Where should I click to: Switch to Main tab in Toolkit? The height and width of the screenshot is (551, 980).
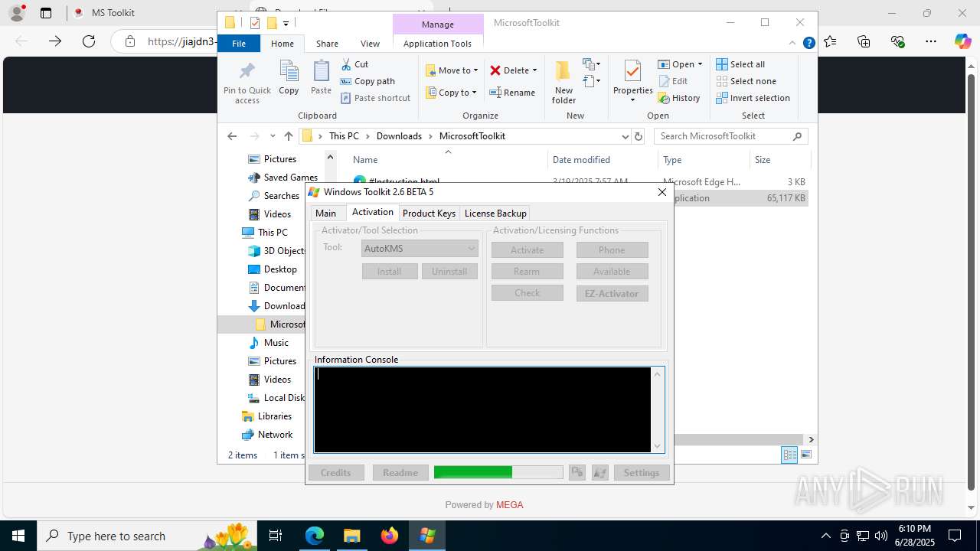coord(325,214)
